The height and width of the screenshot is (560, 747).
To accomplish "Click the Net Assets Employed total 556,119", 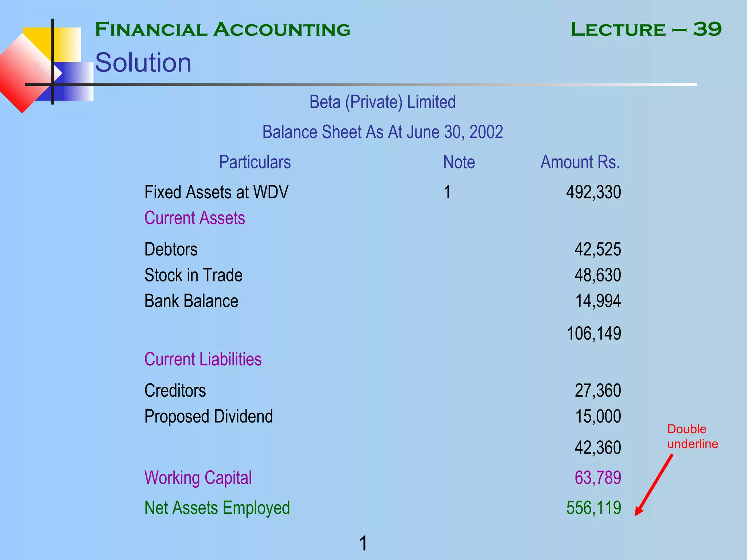I will point(593,508).
